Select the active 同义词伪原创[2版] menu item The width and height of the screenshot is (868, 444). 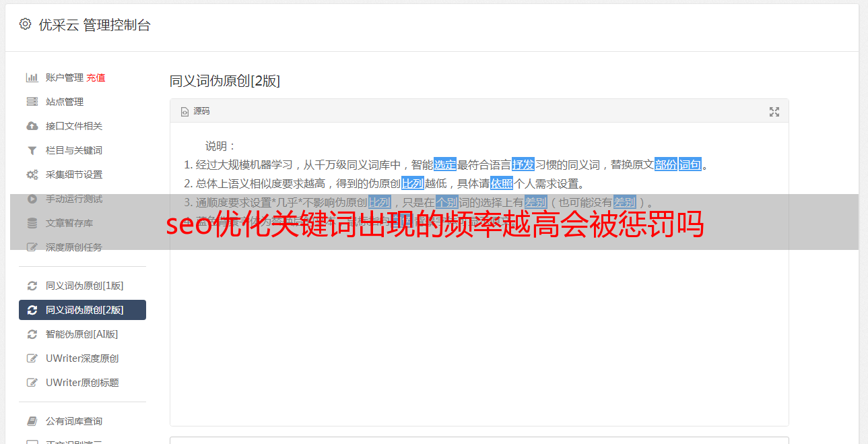coord(82,310)
